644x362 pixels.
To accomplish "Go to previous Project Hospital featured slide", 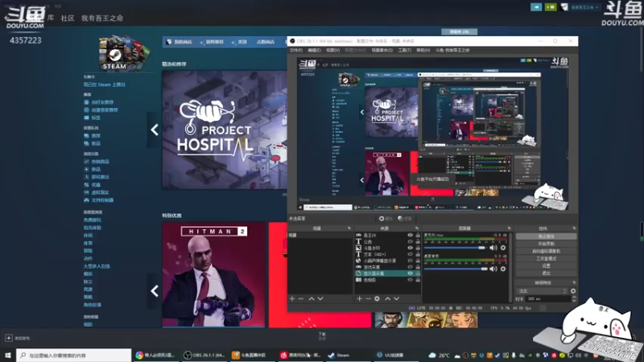I will pyautogui.click(x=155, y=130).
